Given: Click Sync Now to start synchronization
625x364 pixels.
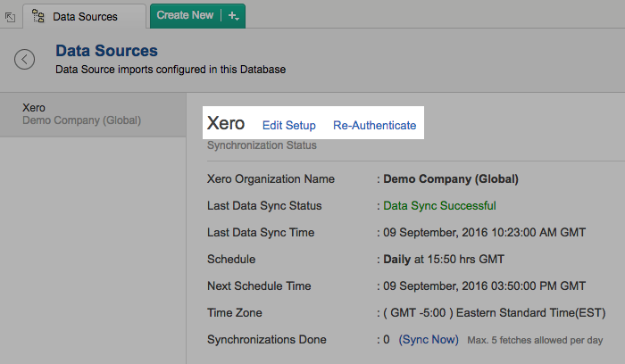Looking at the screenshot, I should tap(429, 340).
